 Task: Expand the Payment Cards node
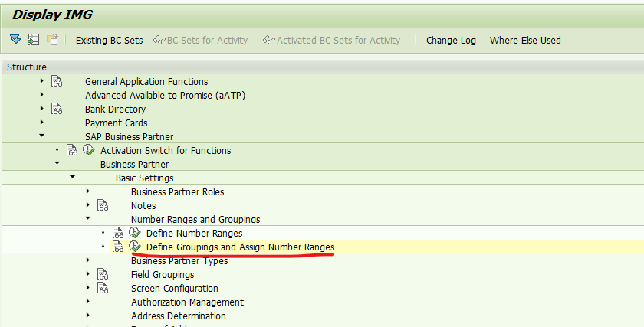(x=42, y=123)
